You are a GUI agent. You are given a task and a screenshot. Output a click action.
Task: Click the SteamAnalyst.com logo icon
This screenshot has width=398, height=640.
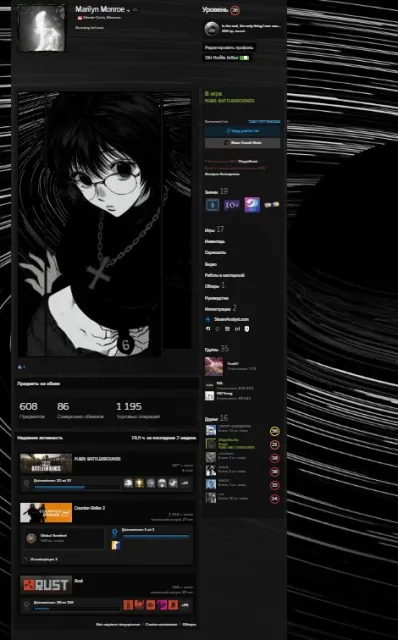[x=208, y=319]
